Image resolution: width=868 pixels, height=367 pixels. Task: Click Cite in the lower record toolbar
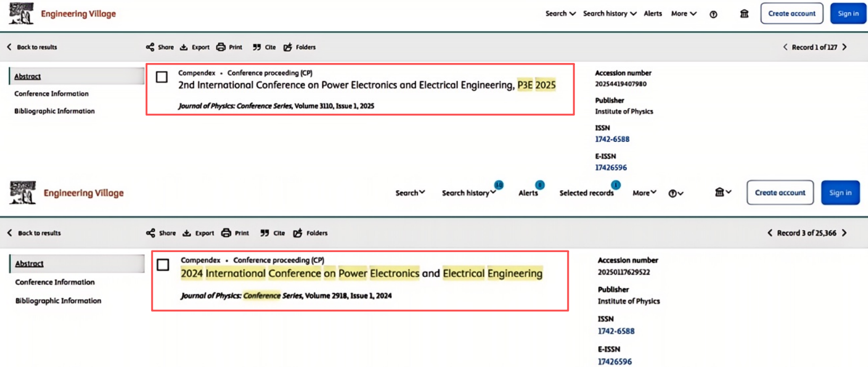pos(272,233)
